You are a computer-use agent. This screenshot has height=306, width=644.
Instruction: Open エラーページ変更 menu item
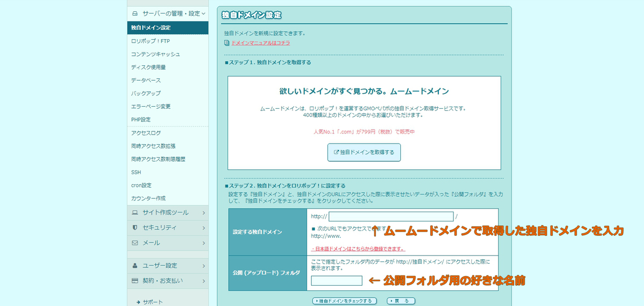click(x=167, y=107)
